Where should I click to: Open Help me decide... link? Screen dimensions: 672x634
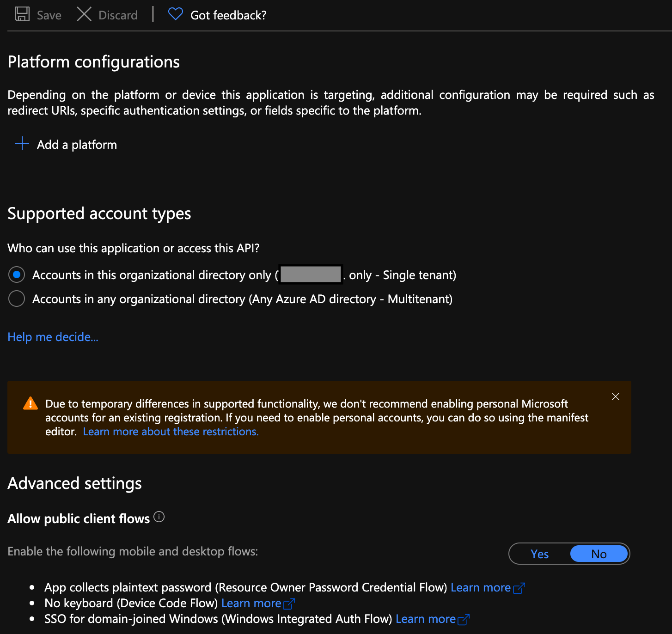tap(53, 337)
